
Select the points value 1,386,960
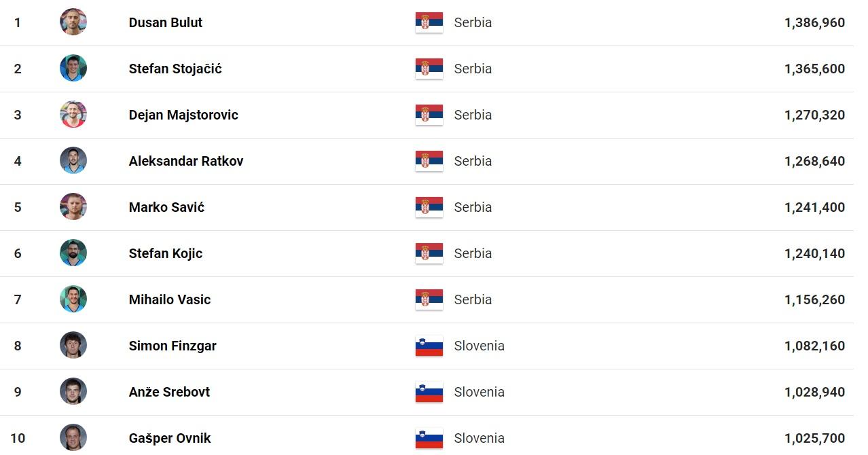click(814, 22)
